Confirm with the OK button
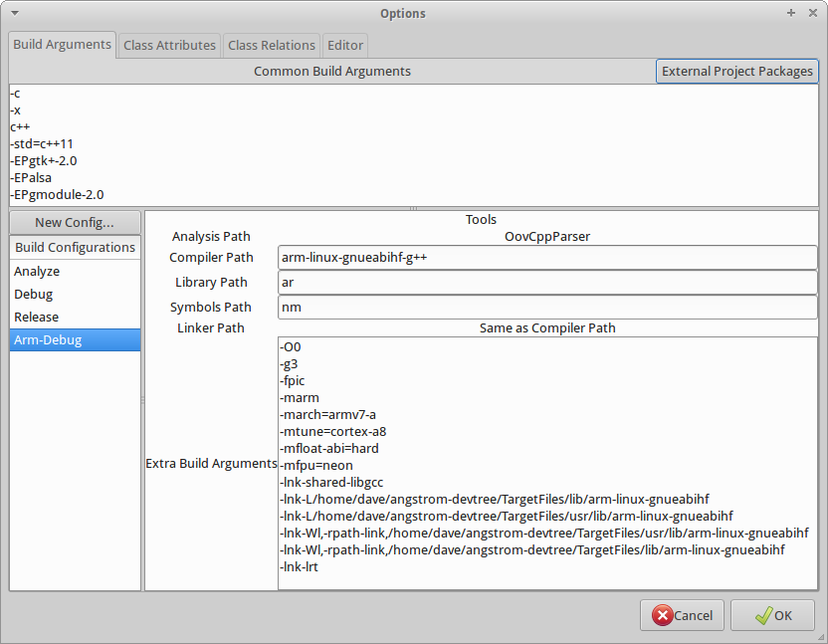The image size is (828, 644). [772, 615]
